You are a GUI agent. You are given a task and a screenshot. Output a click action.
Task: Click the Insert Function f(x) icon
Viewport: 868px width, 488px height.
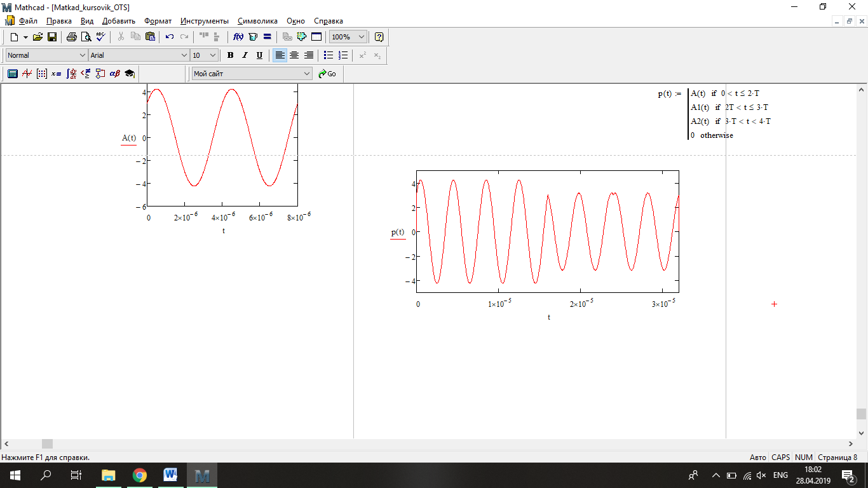[239, 37]
